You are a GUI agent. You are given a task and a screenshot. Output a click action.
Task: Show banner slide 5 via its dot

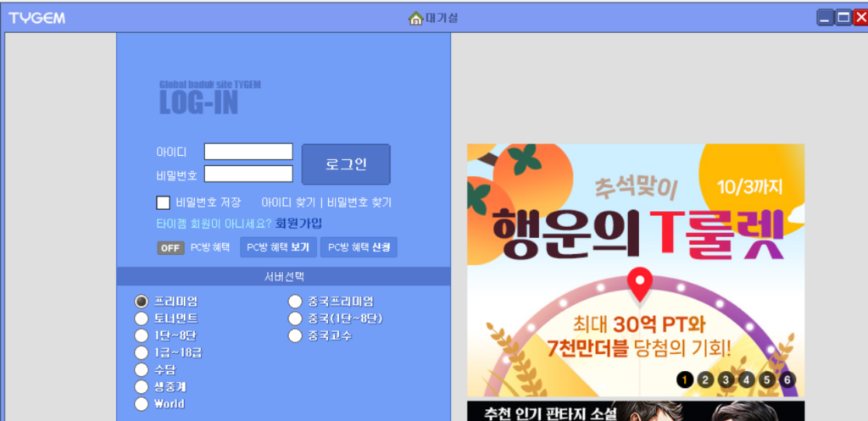[x=766, y=380]
